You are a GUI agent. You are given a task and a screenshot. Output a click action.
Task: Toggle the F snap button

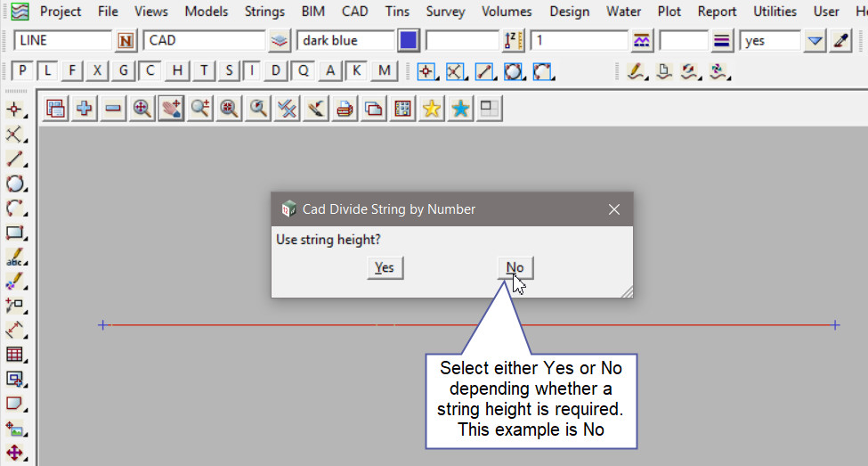tap(72, 71)
